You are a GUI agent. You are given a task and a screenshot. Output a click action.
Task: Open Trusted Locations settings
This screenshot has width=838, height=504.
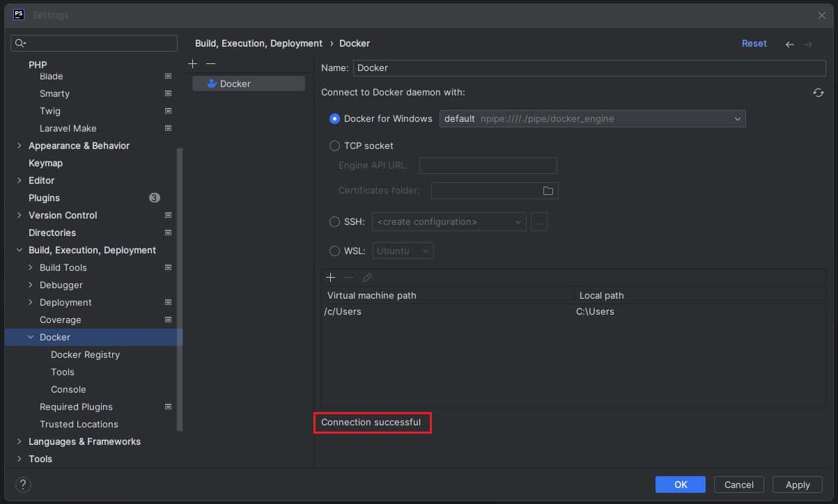(x=79, y=424)
